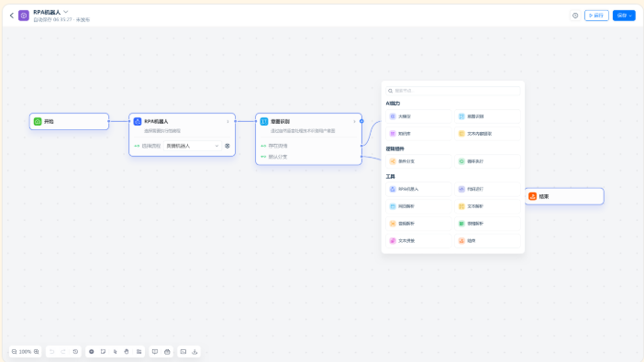
Task: Click the sticky note icon in toolbar
Action: (x=103, y=352)
